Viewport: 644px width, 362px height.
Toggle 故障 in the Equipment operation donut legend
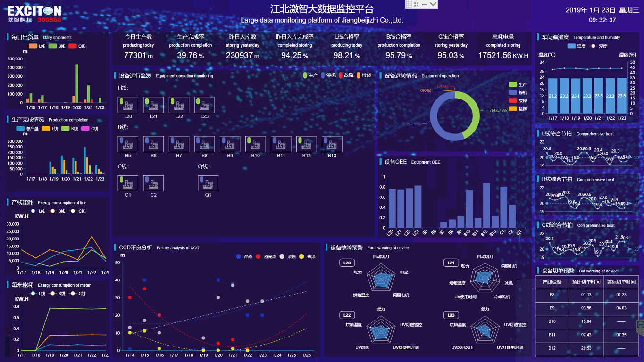click(518, 100)
